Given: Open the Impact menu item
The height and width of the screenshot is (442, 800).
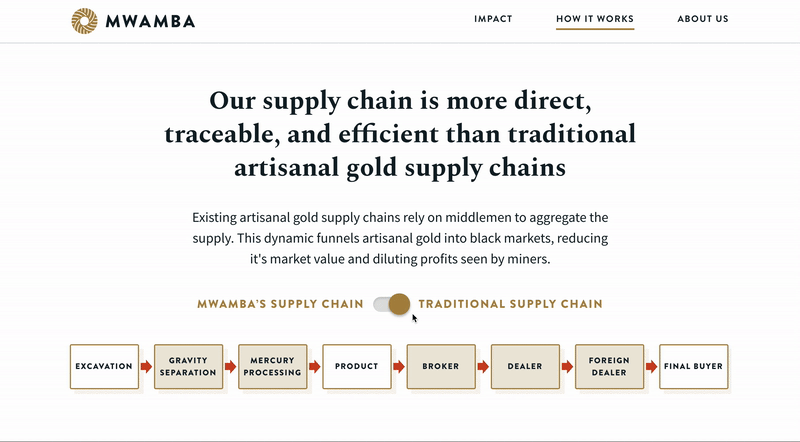Looking at the screenshot, I should tap(493, 19).
